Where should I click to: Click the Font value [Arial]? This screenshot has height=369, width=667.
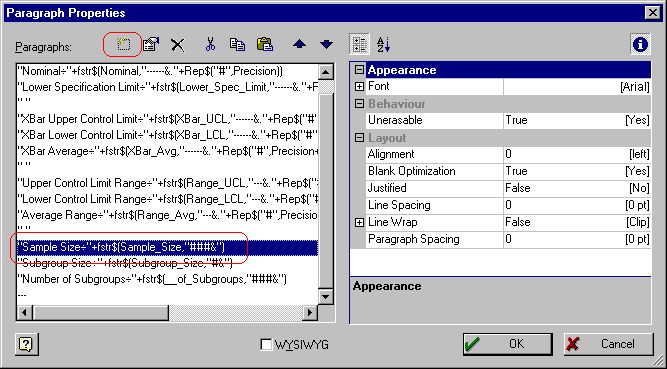click(x=577, y=87)
